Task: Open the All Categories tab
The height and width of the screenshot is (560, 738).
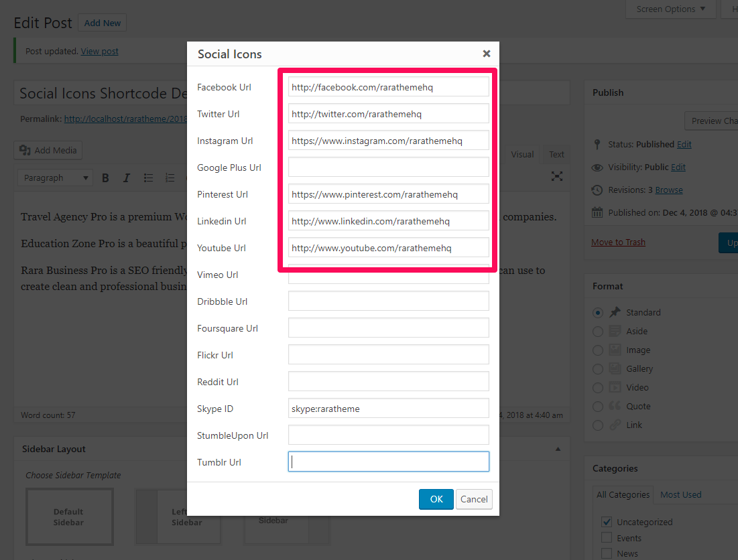Action: pyautogui.click(x=623, y=494)
